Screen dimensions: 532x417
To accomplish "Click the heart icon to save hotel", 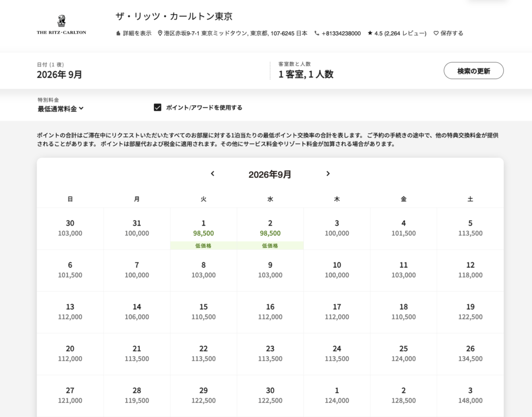I will point(436,33).
